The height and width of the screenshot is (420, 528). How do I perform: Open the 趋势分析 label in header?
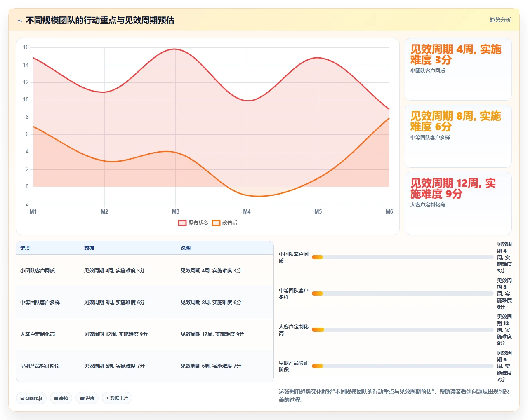tap(500, 20)
